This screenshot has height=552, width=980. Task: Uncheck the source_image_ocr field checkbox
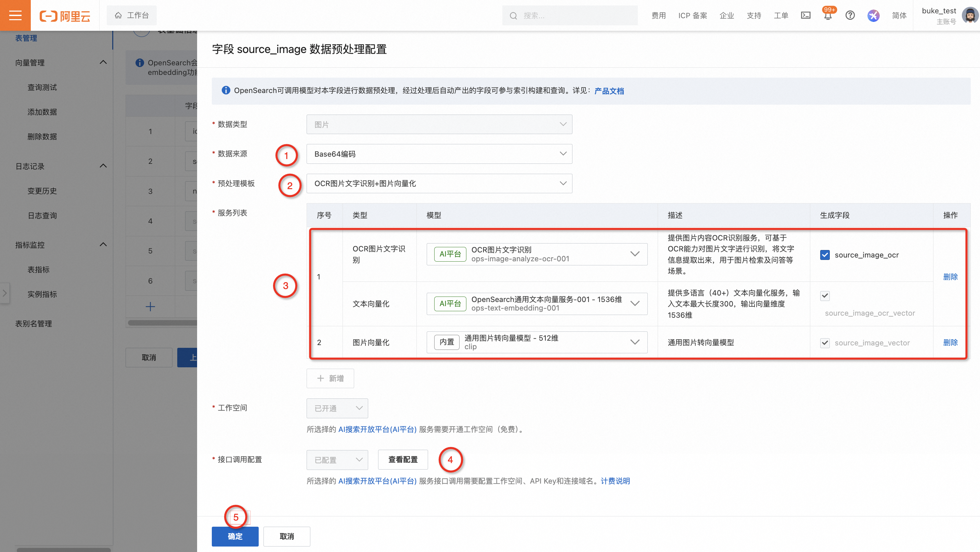824,255
